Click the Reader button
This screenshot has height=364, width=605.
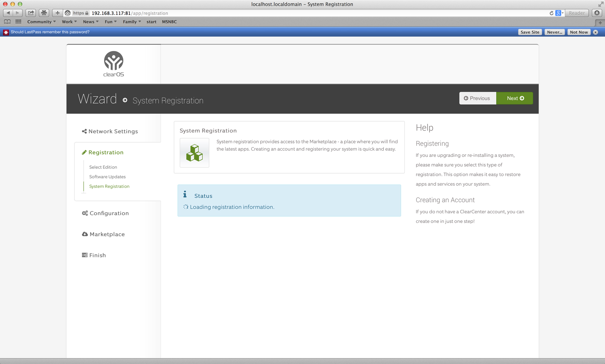577,13
